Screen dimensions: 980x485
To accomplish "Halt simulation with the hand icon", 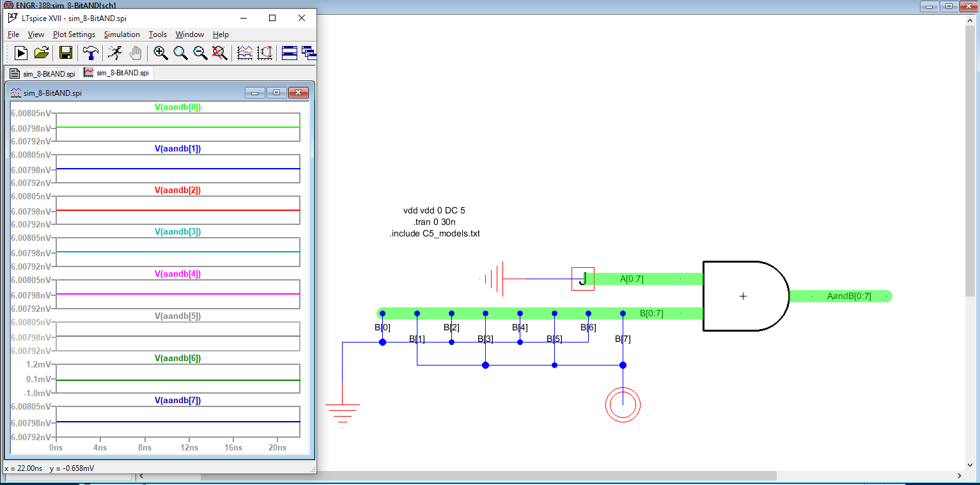I will (x=135, y=53).
